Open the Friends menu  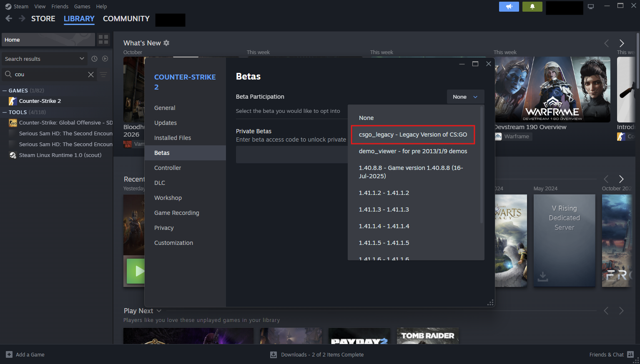pyautogui.click(x=60, y=6)
